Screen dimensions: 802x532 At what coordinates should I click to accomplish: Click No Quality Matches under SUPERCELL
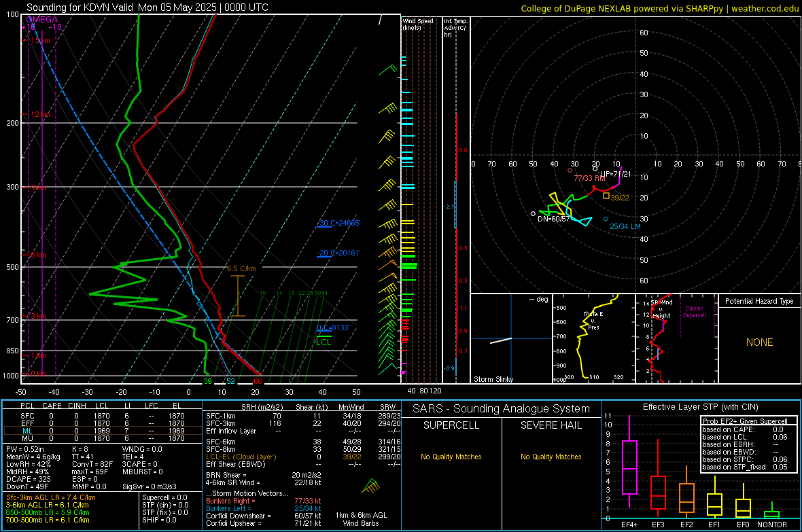pyautogui.click(x=451, y=457)
